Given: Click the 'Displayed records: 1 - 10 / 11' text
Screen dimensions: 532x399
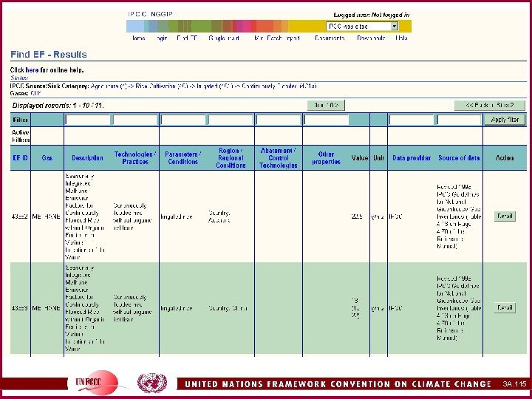Looking at the screenshot, I should (x=58, y=106).
